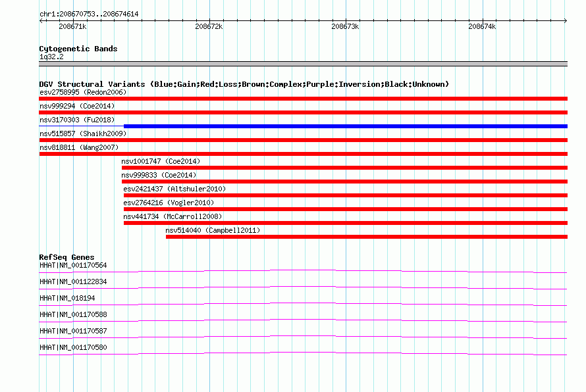The image size is (586, 392).
Task: Select the nsv999833 (Coe2014) variant label
Action: tap(159, 175)
